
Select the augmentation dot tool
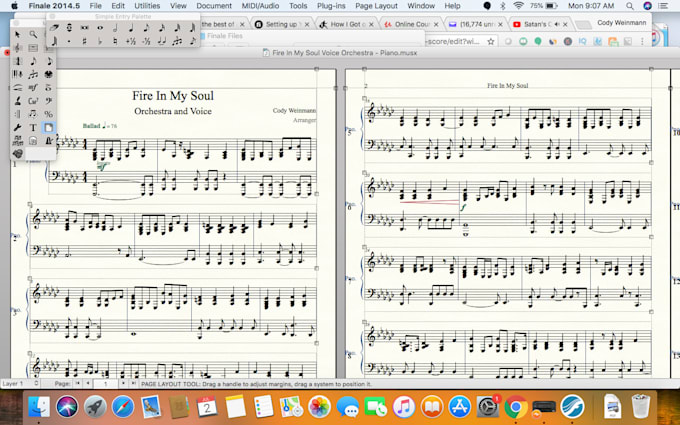69,41
